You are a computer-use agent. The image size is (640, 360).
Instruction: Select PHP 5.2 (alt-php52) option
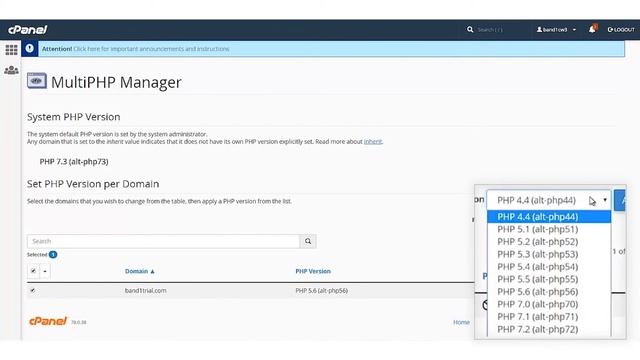tap(549, 242)
